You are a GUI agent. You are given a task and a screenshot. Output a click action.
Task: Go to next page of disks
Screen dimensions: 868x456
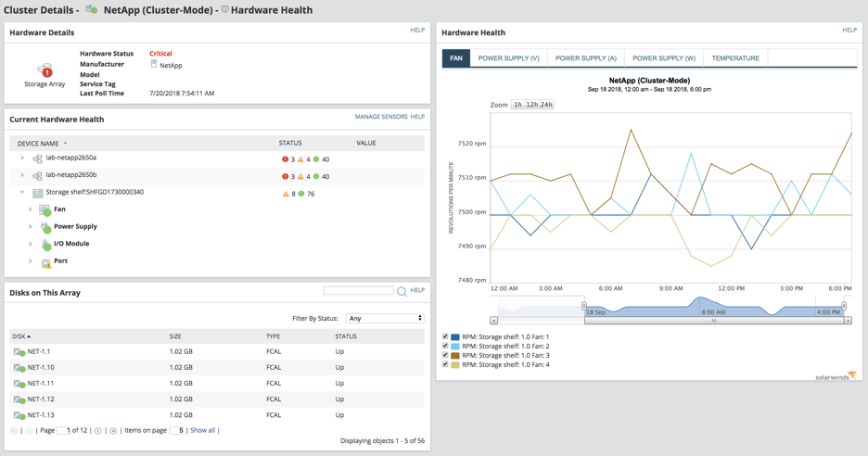coord(98,431)
